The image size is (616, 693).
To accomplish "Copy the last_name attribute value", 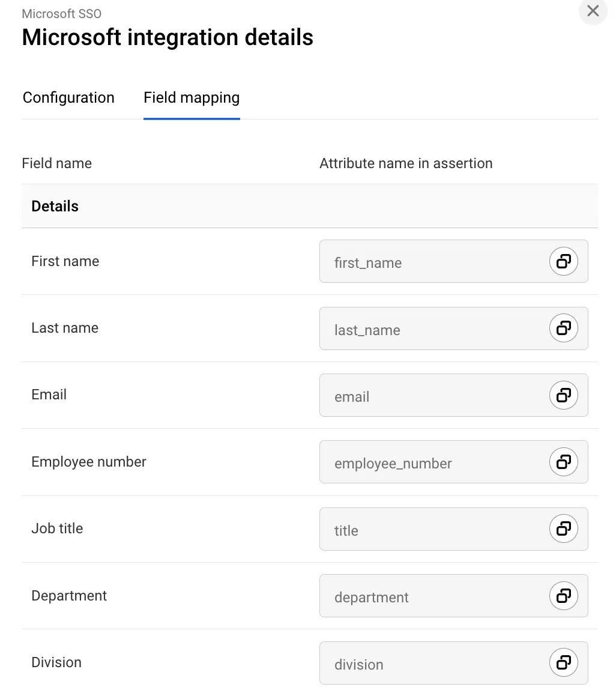I will coord(563,328).
